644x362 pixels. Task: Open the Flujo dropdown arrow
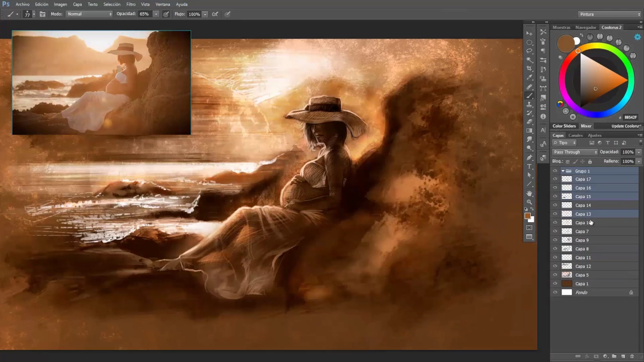[x=205, y=14]
